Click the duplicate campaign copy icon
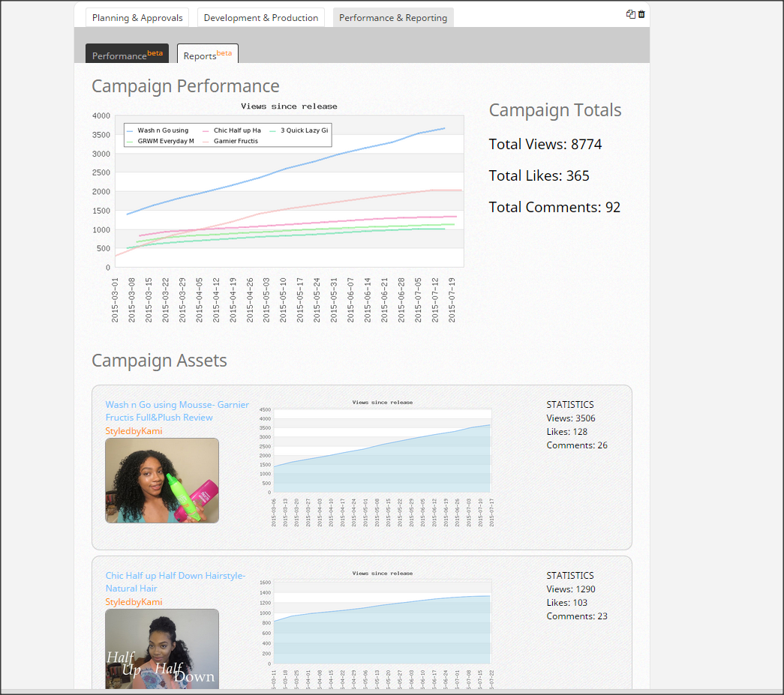 630,14
